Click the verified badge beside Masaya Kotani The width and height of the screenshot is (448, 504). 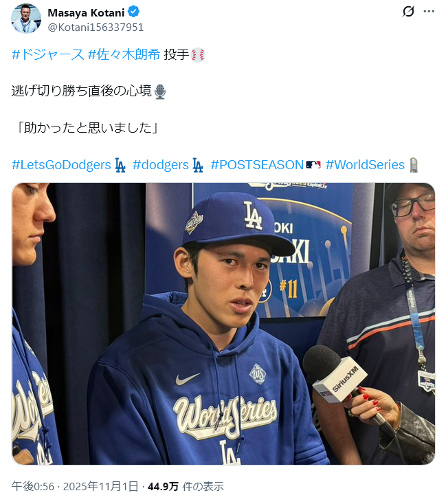[133, 12]
